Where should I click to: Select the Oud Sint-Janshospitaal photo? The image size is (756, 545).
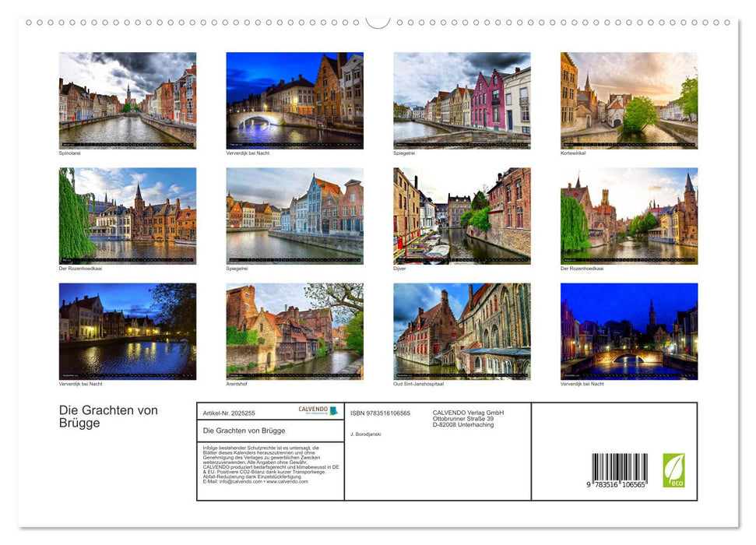coord(462,331)
